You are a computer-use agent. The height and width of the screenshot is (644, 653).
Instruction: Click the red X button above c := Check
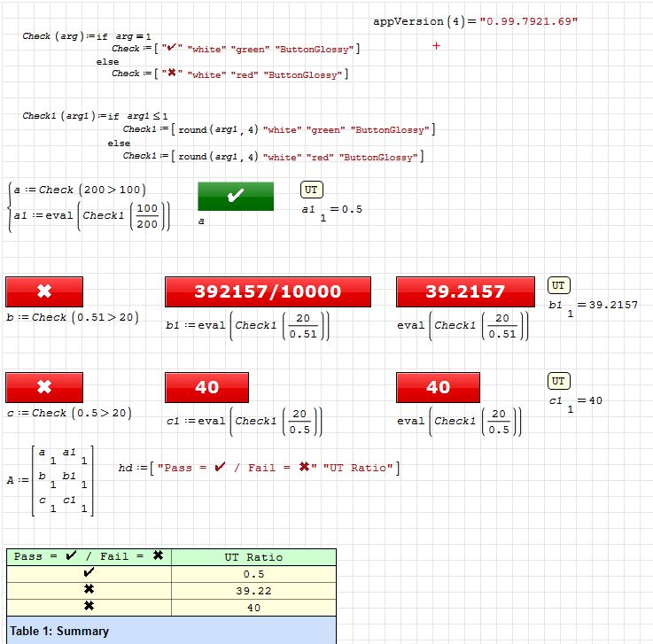pos(44,387)
